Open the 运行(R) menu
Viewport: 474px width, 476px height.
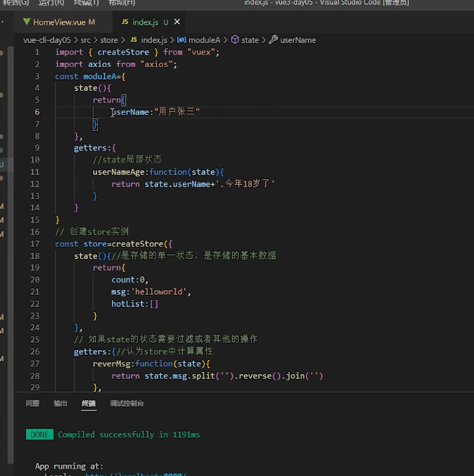pyautogui.click(x=51, y=3)
